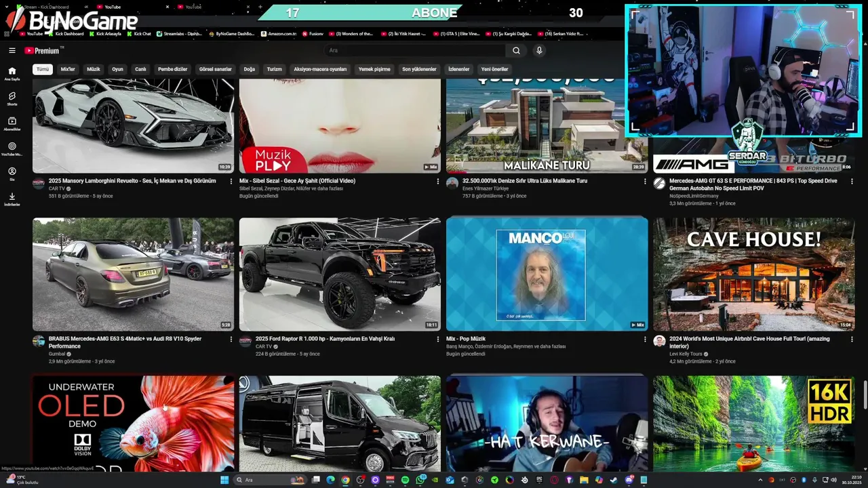Show hidden system tray icons
868x488 pixels.
click(x=761, y=480)
